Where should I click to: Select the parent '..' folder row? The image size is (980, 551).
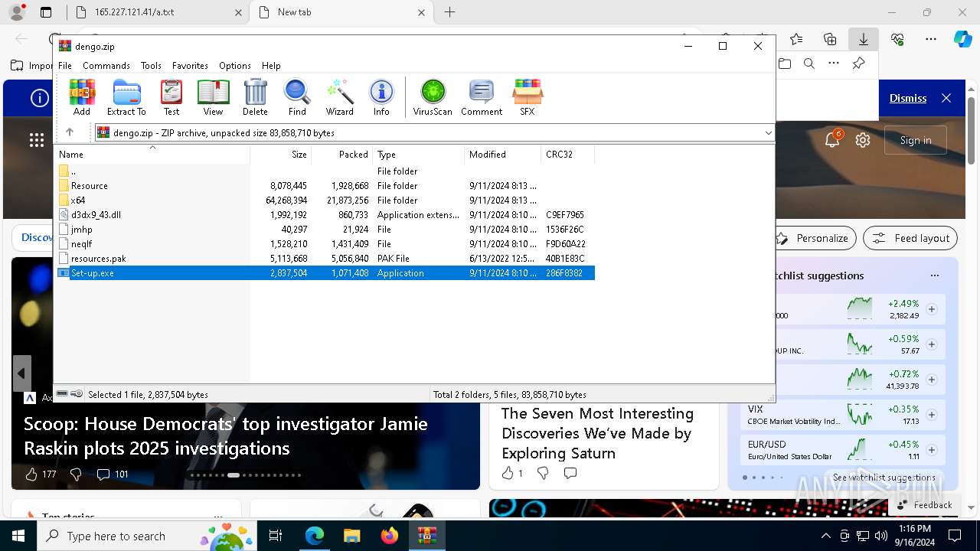click(x=326, y=171)
